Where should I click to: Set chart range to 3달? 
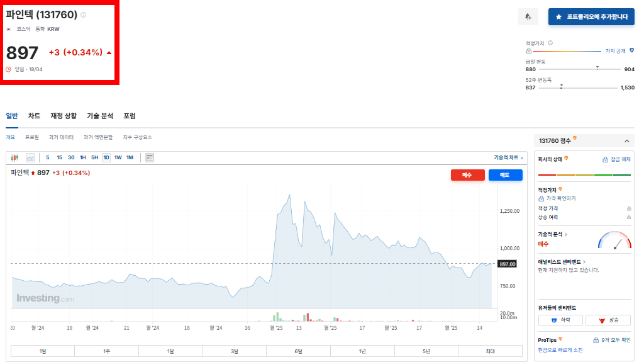pyautogui.click(x=234, y=351)
